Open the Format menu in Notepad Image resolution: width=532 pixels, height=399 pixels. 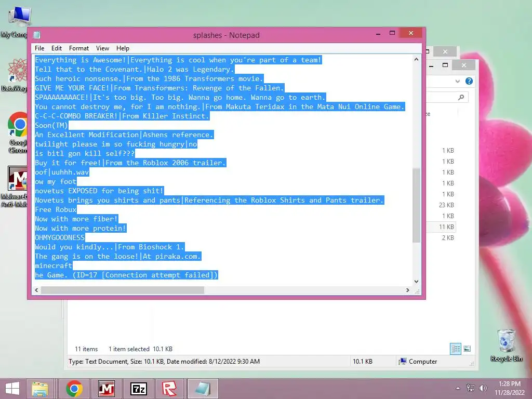click(x=79, y=48)
